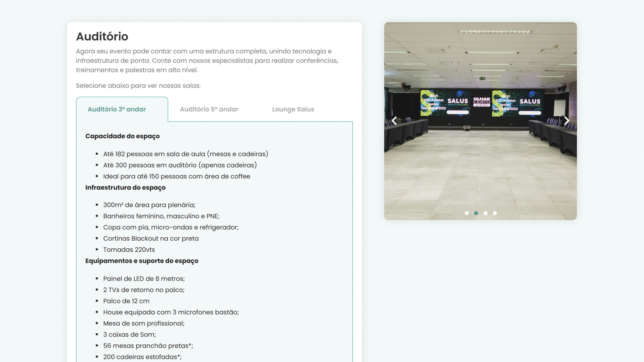Switch to the Auditório 5º andar tab
644x362 pixels.
tap(209, 109)
